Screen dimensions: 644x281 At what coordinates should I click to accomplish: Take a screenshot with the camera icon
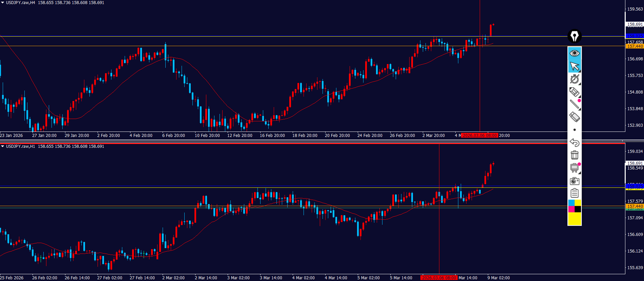pos(574,181)
